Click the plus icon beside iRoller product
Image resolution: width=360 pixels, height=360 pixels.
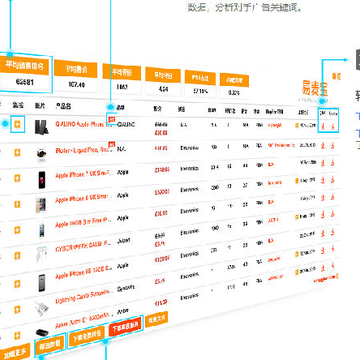coord(17,152)
